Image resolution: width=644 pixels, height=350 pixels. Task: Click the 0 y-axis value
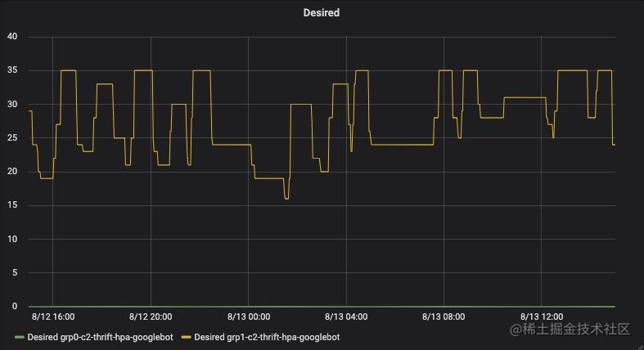click(15, 306)
